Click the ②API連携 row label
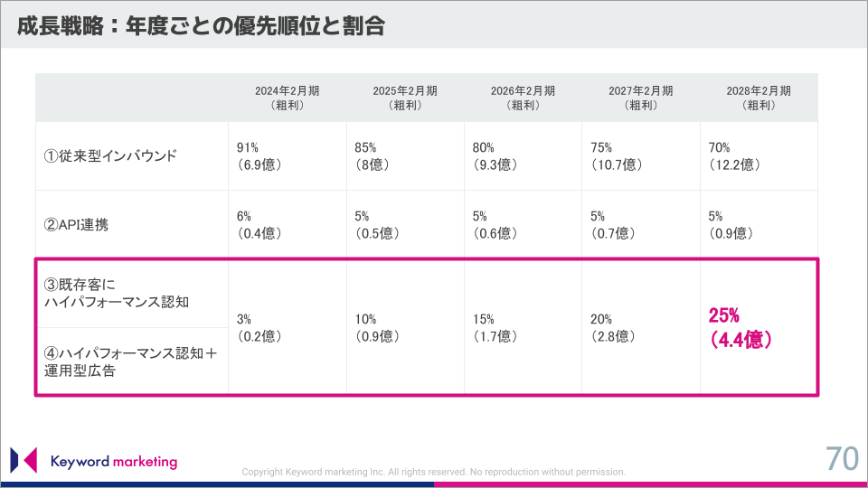 pyautogui.click(x=76, y=225)
